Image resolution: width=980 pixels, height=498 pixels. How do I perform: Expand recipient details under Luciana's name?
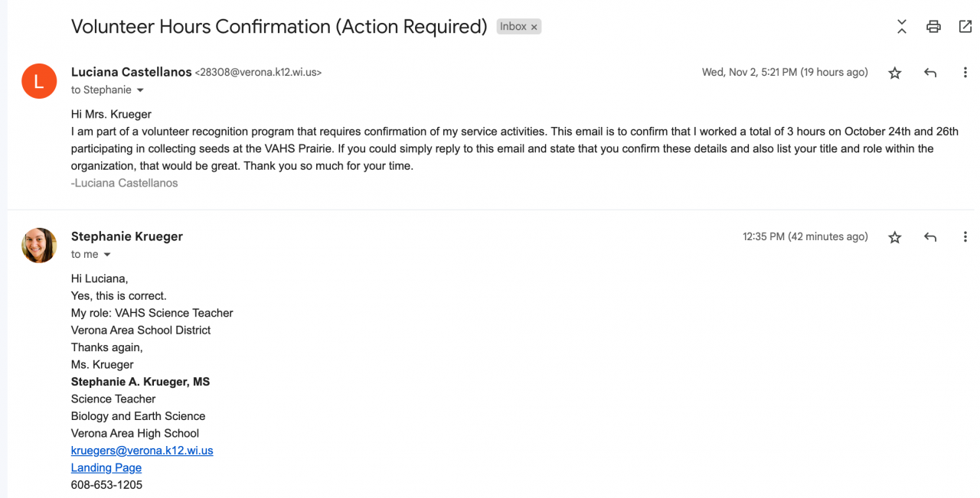point(140,90)
